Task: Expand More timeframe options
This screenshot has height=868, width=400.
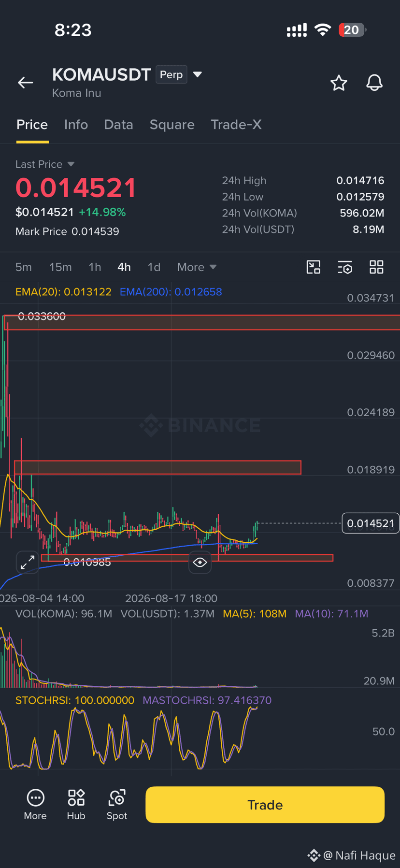Action: click(x=197, y=267)
